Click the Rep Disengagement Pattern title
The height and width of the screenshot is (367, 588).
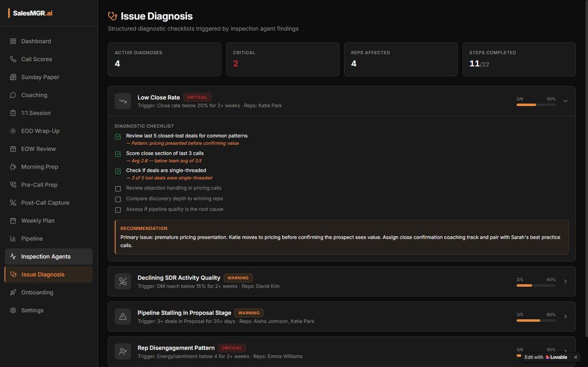[x=176, y=348]
